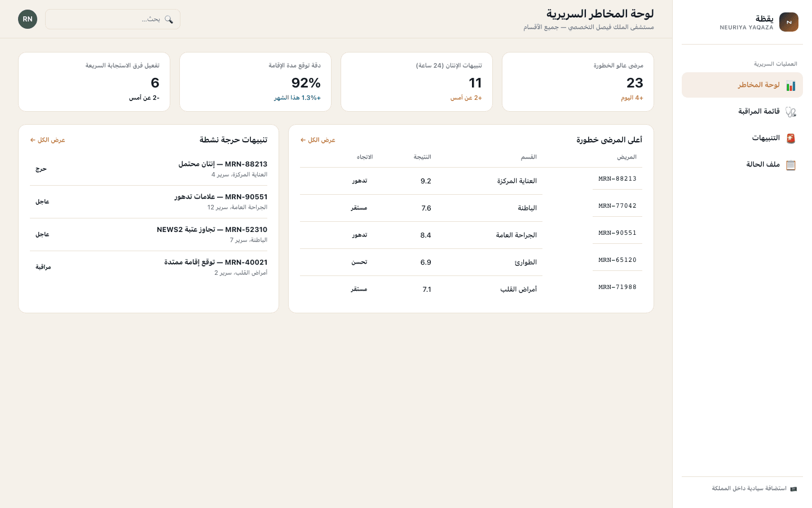The width and height of the screenshot is (812, 508).
Task: Click score 9.2 cell
Action: pos(426,181)
